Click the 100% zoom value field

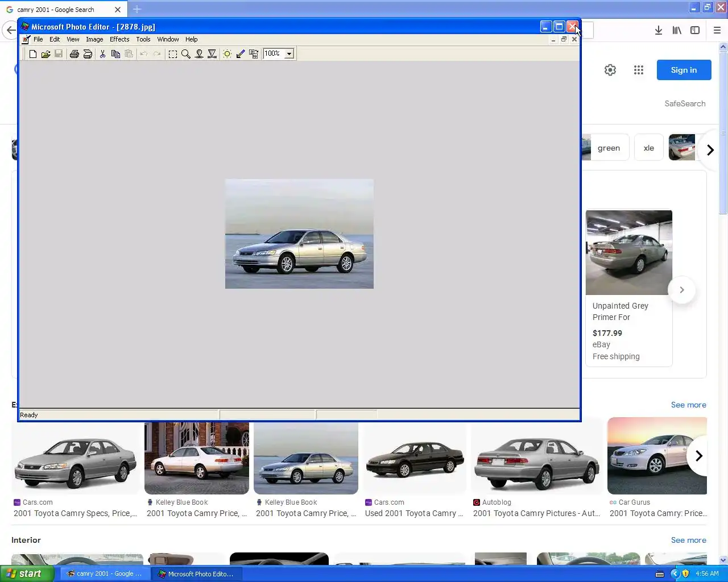[x=274, y=53]
